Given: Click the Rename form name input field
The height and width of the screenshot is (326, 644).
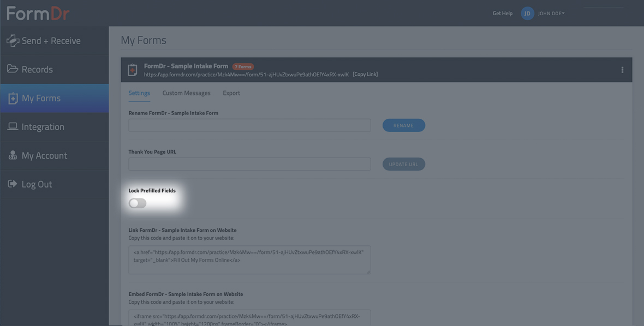Looking at the screenshot, I should (x=250, y=125).
